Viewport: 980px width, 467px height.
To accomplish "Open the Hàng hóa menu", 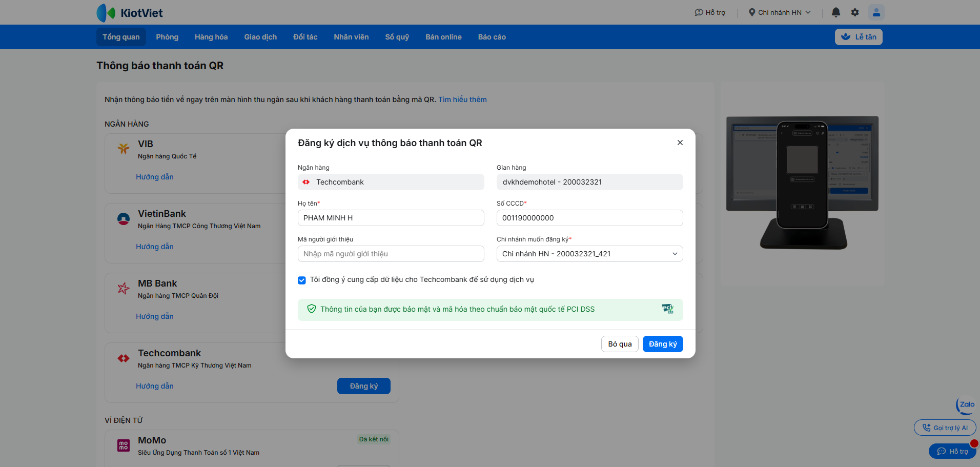I will [211, 37].
